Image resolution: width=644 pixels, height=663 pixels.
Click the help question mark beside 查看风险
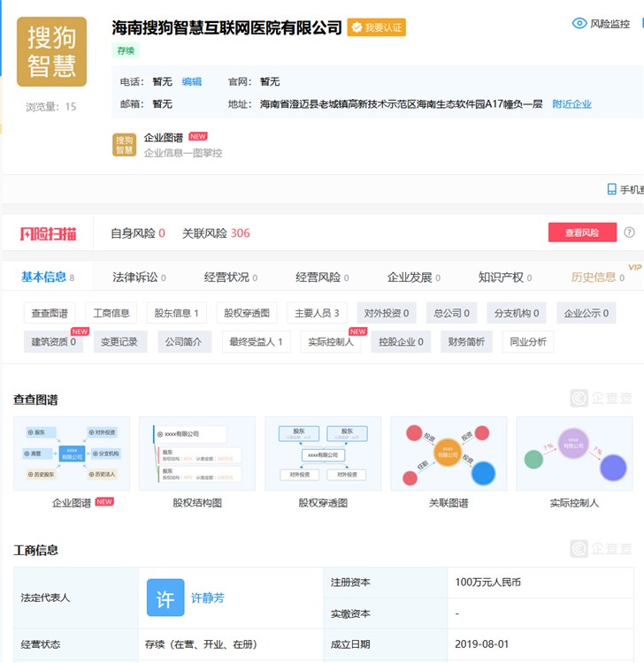click(629, 232)
